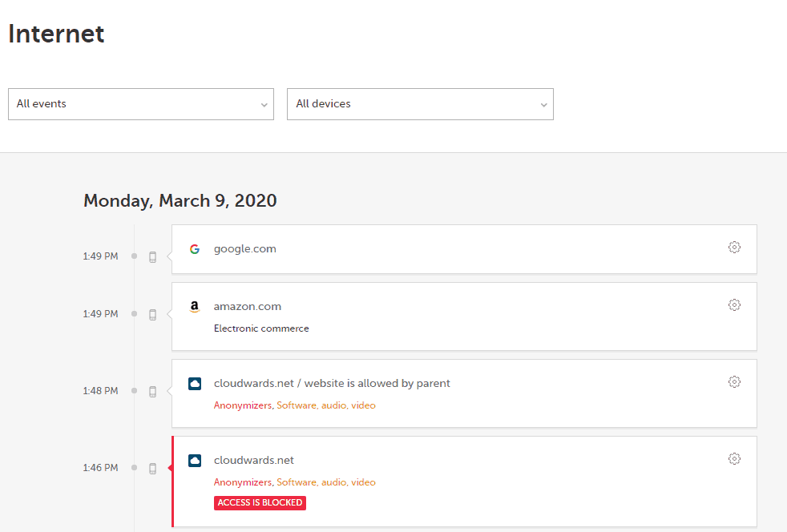Click Software, audio, video on allowed entry
787x532 pixels.
[326, 405]
